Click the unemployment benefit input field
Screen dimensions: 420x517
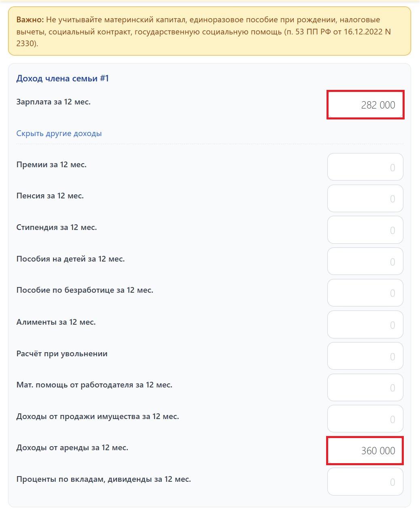[x=365, y=293]
